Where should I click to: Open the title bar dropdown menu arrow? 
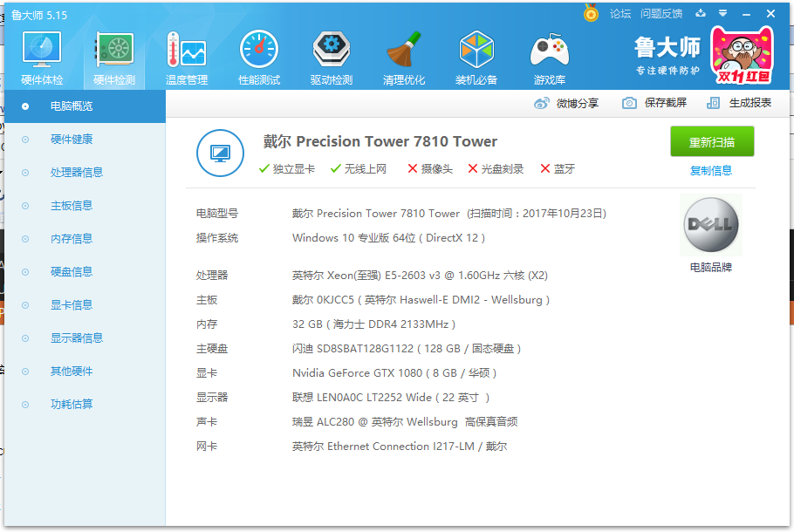click(723, 13)
